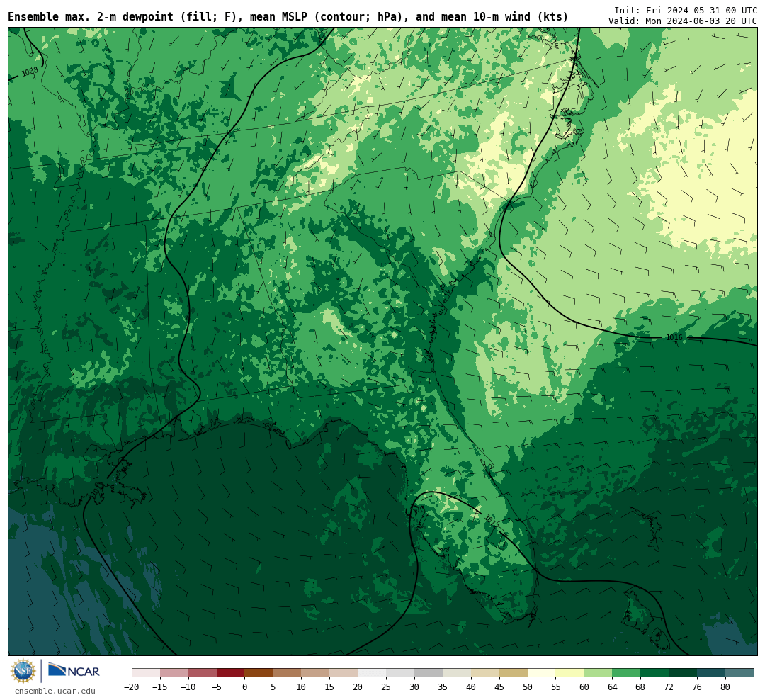Screen dimensions: 765x700
Task: Click the NSF logo
Action: click(x=23, y=671)
